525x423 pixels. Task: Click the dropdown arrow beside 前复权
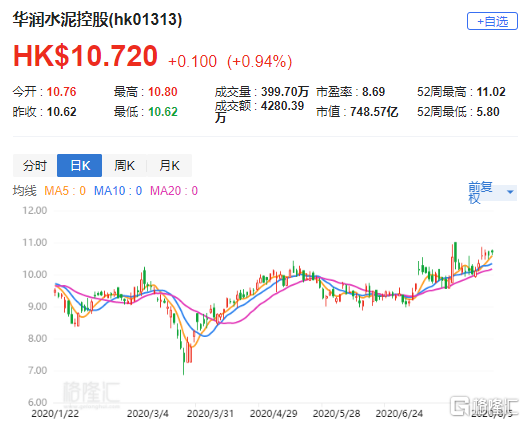(x=510, y=192)
